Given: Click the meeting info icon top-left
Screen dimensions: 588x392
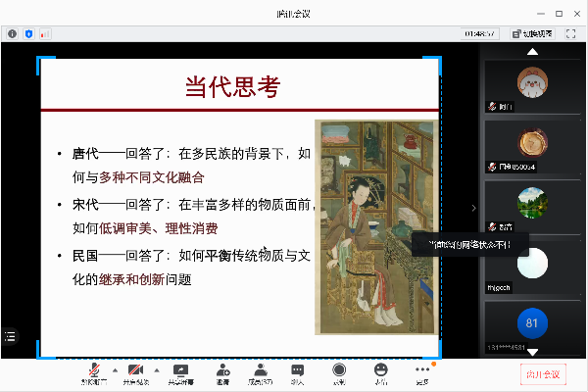Looking at the screenshot, I should [x=13, y=33].
